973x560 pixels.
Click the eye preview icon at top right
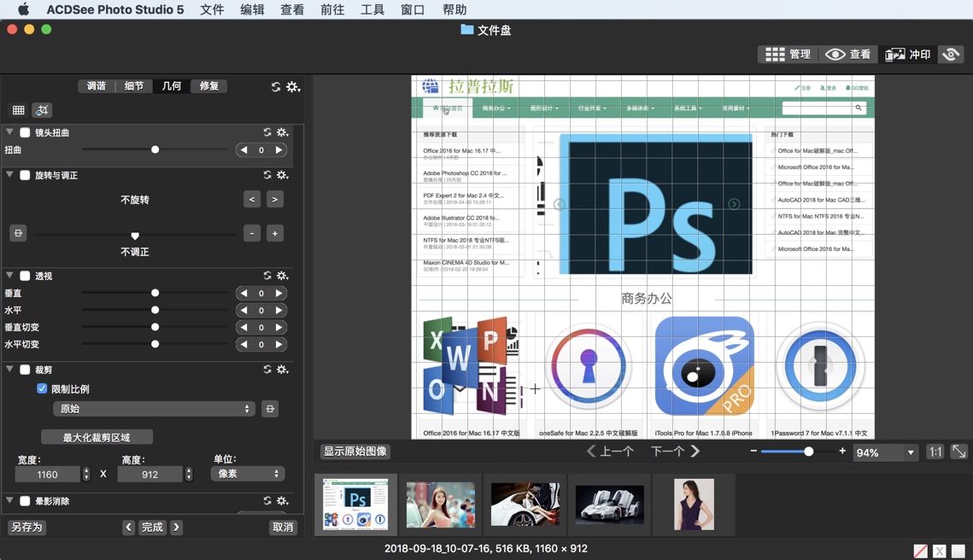pyautogui.click(x=951, y=54)
